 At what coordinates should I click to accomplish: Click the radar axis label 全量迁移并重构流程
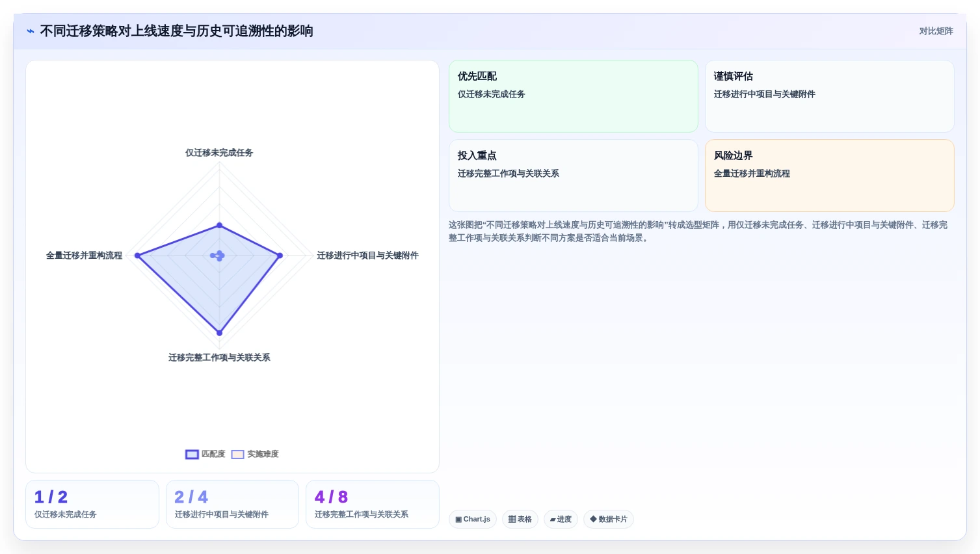click(x=84, y=256)
